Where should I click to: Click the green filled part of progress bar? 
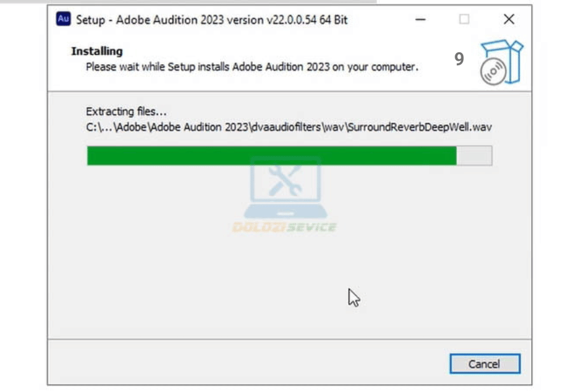click(271, 155)
